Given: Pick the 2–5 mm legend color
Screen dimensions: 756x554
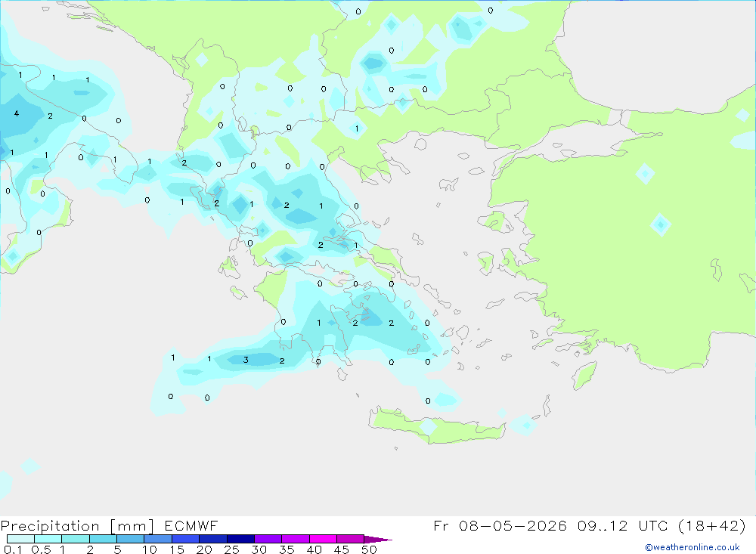Looking at the screenshot, I should pyautogui.click(x=103, y=539).
